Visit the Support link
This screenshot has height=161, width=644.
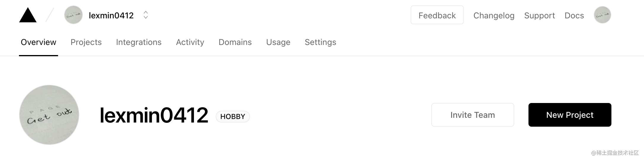click(x=540, y=15)
